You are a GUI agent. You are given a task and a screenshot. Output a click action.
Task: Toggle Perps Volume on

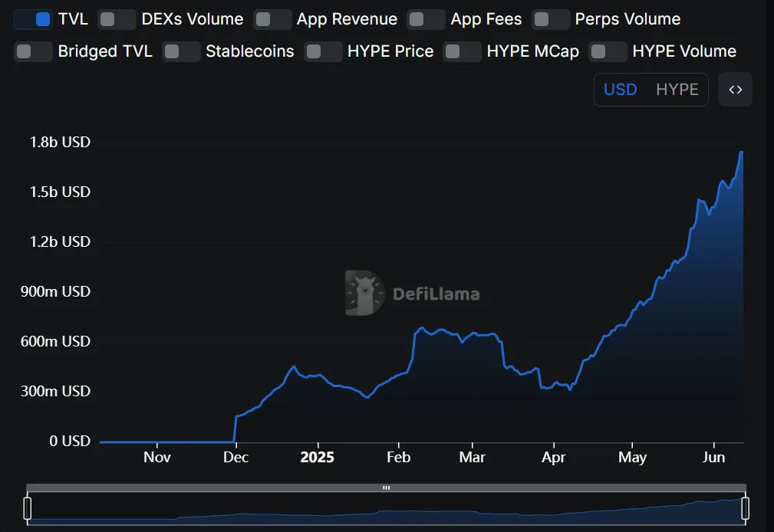point(551,18)
